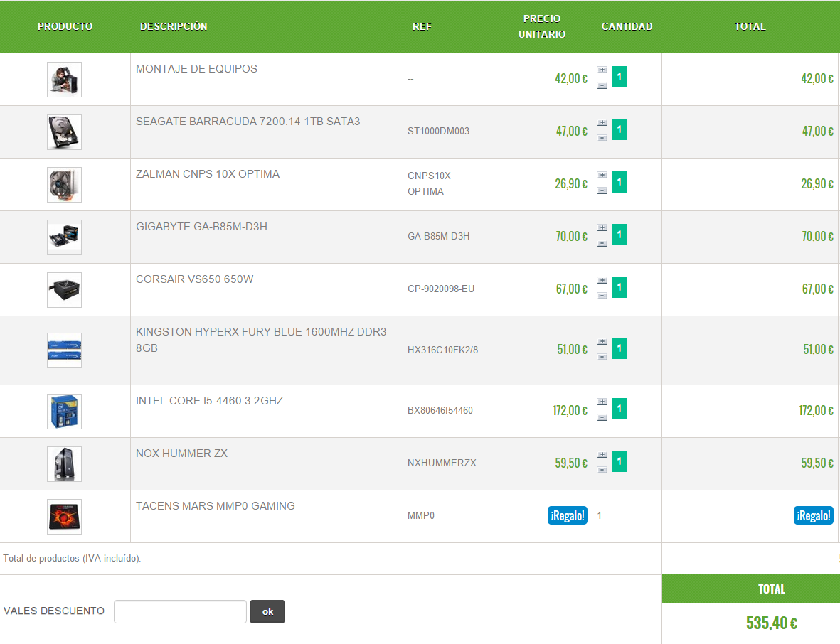The width and height of the screenshot is (840, 644).
Task: Increase quantity of CORSAIR VS650 650W
Action: [x=602, y=281]
